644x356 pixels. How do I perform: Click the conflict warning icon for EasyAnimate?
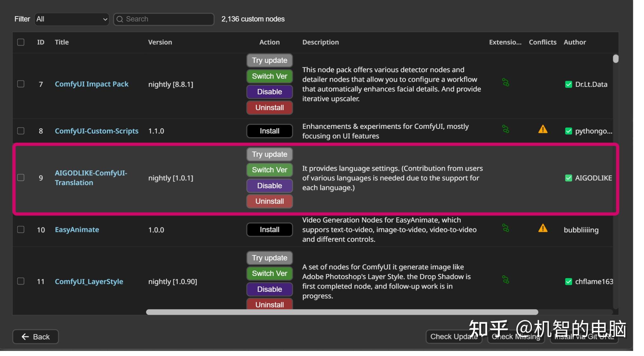(x=543, y=228)
